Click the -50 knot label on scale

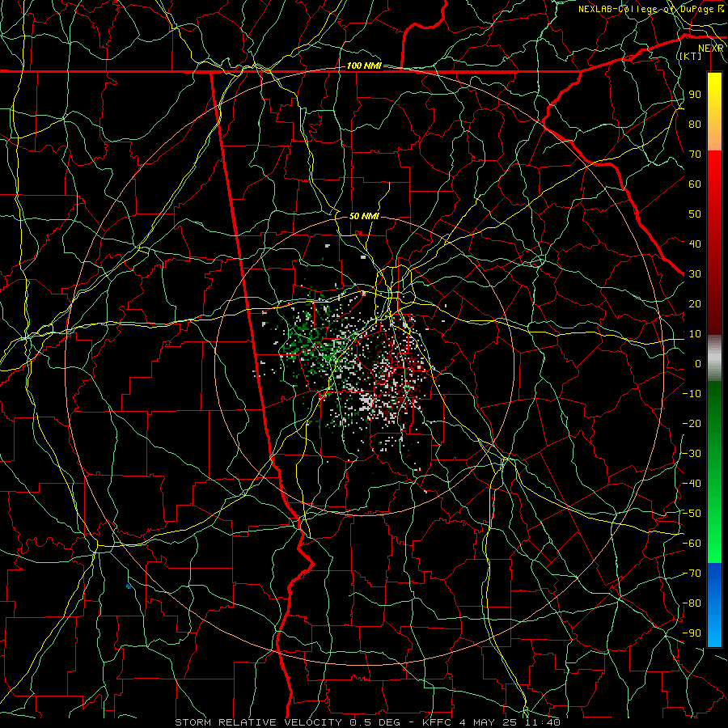pyautogui.click(x=692, y=513)
